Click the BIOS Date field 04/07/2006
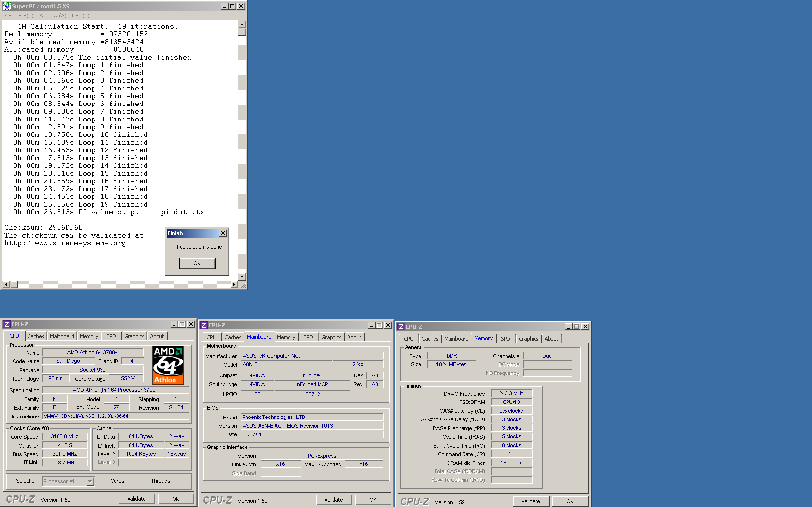Screen dimensions: 812x508 click(x=312, y=434)
